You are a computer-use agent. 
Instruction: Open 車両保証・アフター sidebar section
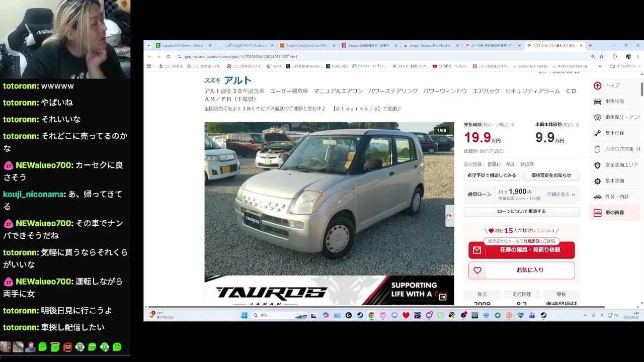tap(616, 117)
